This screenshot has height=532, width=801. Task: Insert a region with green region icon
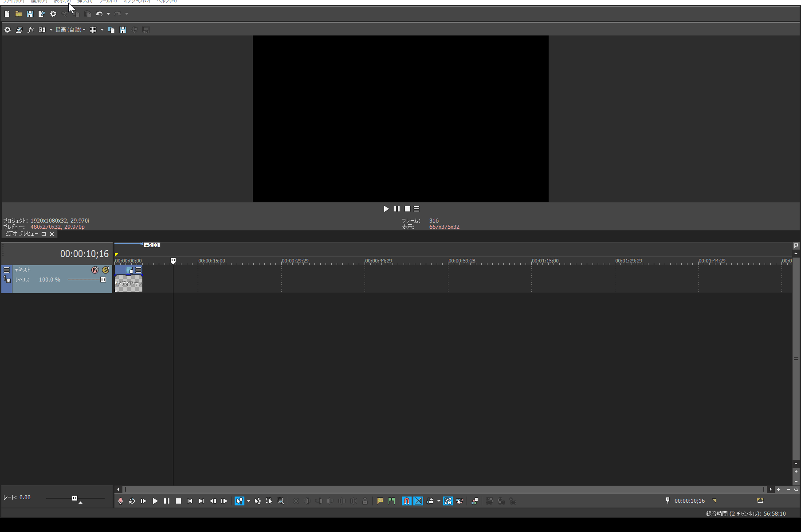tap(392, 501)
